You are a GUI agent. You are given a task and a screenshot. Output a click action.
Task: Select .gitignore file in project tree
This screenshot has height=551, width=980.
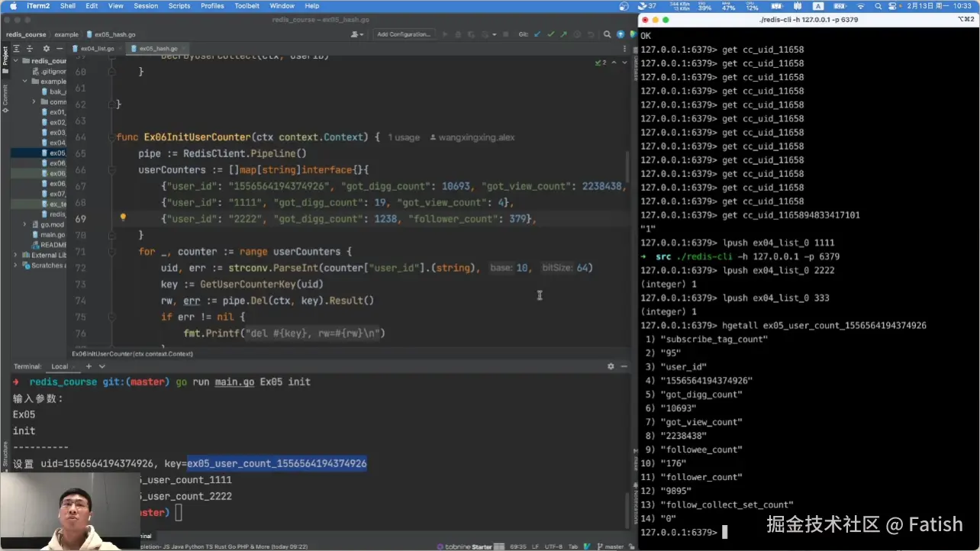pos(50,71)
